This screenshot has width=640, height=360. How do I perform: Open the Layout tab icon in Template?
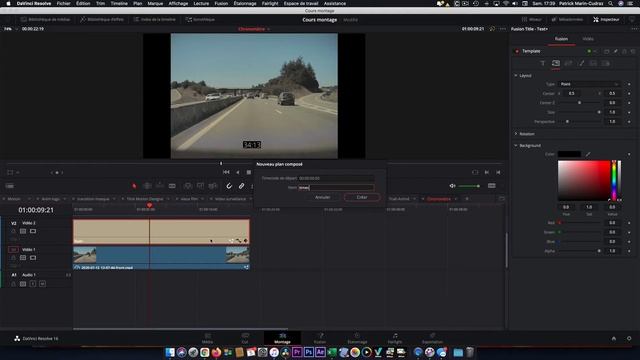click(x=556, y=63)
